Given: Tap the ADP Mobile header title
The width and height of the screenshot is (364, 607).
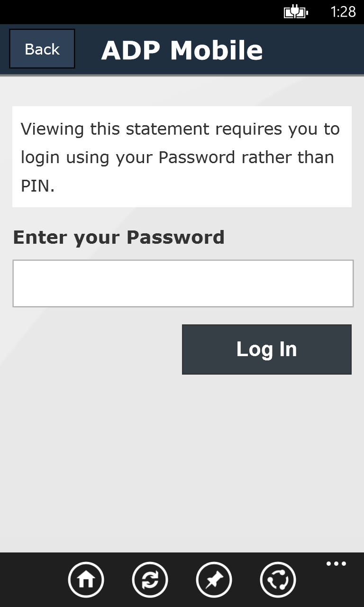Looking at the screenshot, I should coord(182,49).
